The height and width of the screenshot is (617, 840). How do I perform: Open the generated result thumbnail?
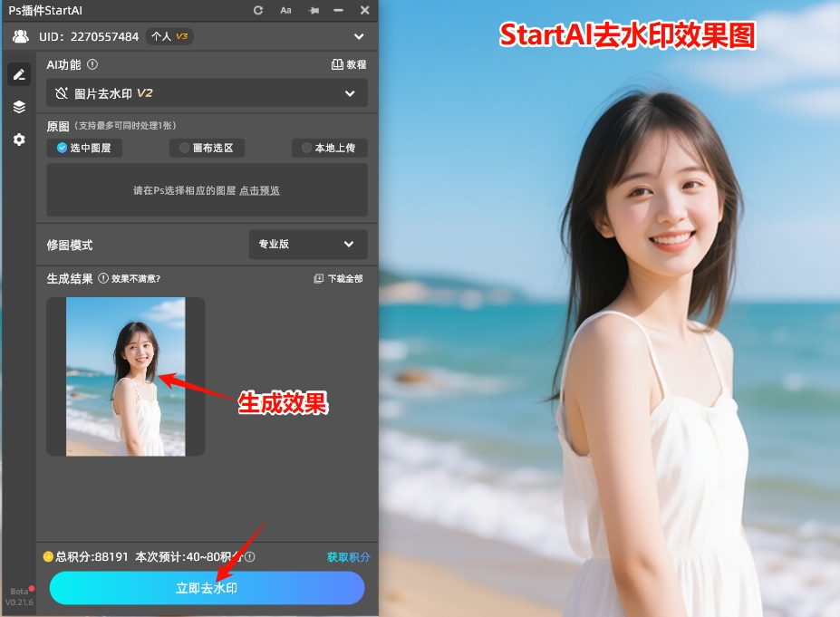click(x=125, y=376)
